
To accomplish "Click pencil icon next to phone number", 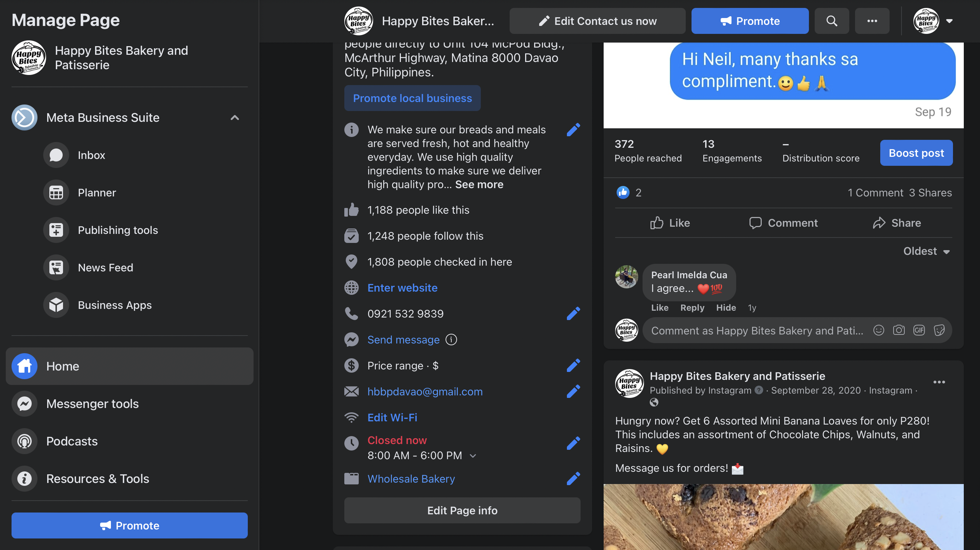I will [573, 314].
